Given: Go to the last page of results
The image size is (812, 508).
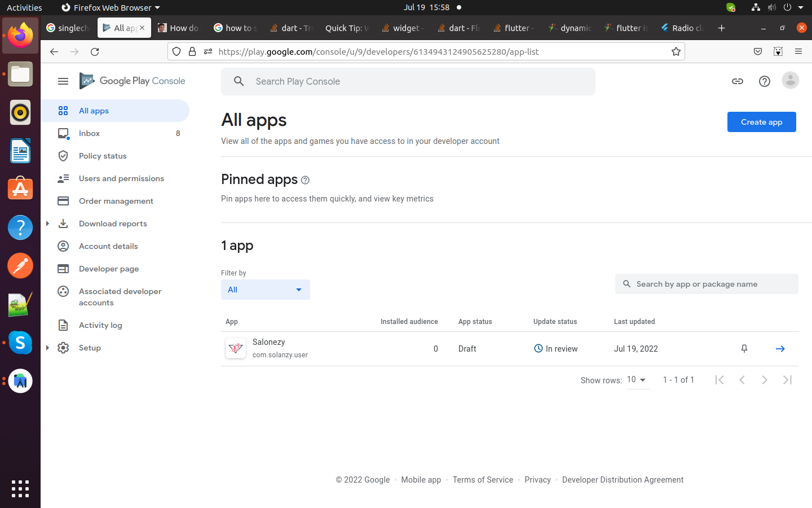Looking at the screenshot, I should tap(787, 380).
